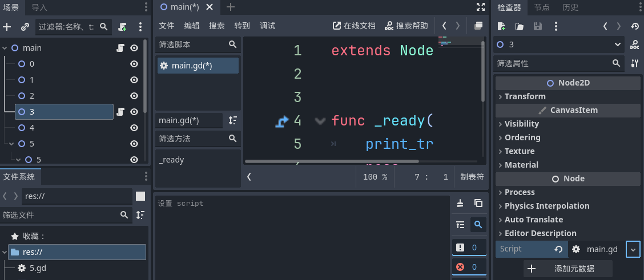Open the node documentation DOC icon in Inspector
Image resolution: width=644 pixels, height=280 pixels.
[634, 44]
